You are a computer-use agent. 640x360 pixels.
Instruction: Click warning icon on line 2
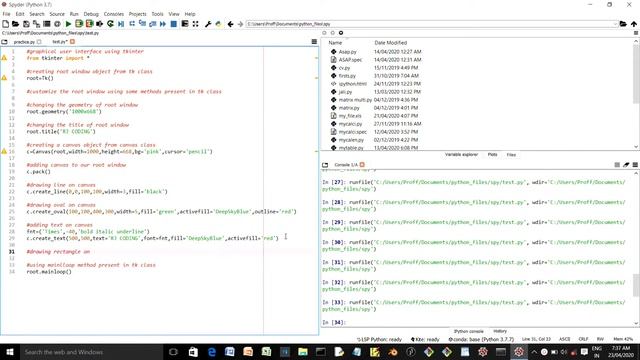4,58
